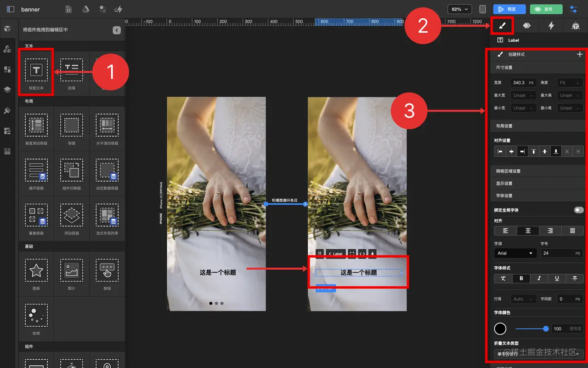Open the 高度 Fit dropdown

pos(570,83)
